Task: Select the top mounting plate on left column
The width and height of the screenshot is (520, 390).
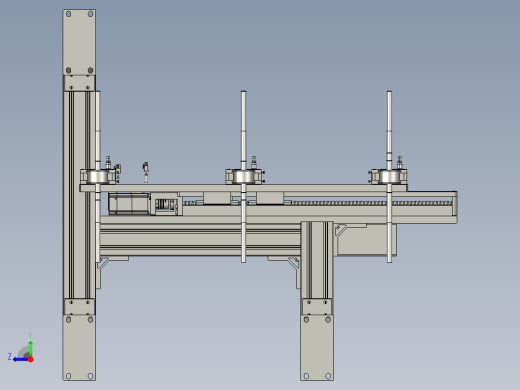Action: tap(79, 42)
